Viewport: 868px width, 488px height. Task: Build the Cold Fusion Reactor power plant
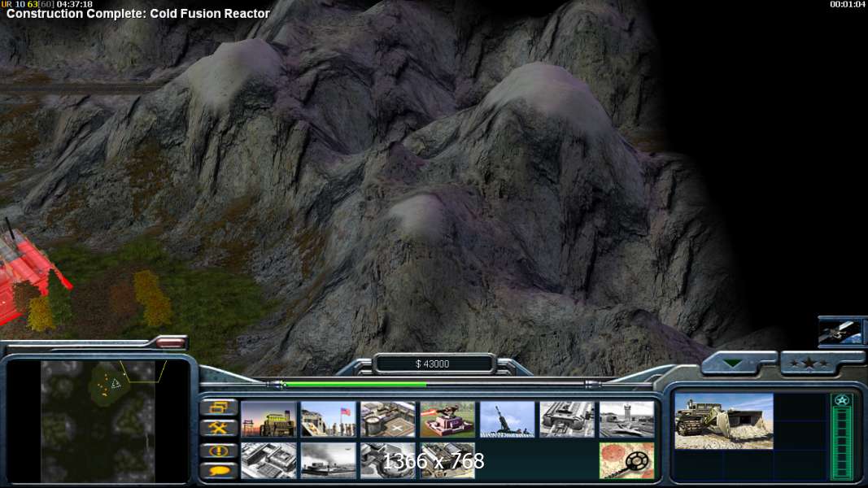coord(268,419)
